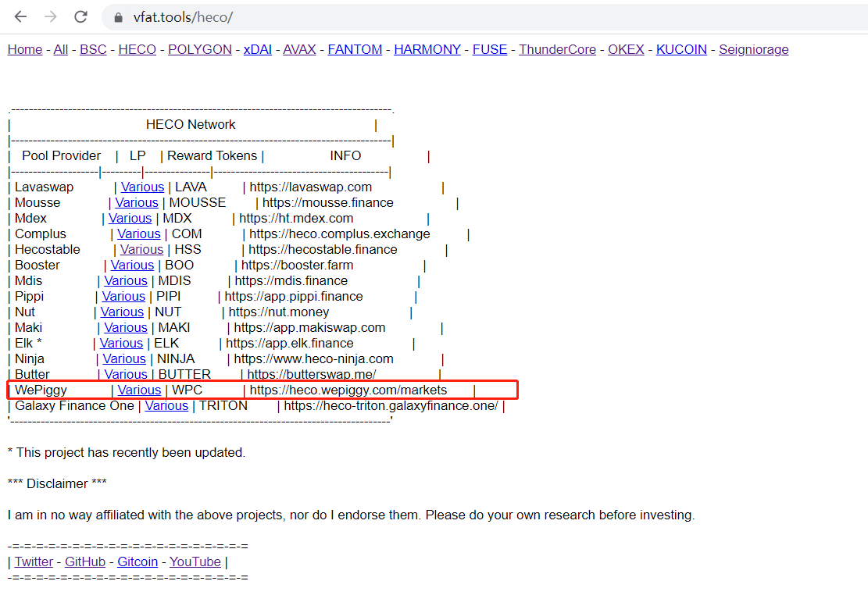The width and height of the screenshot is (868, 606).
Task: Click the https://lavaswap.com text
Action: click(310, 187)
